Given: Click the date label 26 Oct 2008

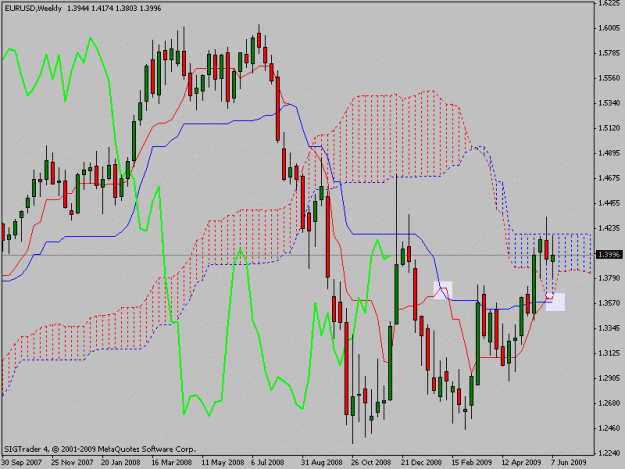Looking at the screenshot, I should tap(371, 463).
